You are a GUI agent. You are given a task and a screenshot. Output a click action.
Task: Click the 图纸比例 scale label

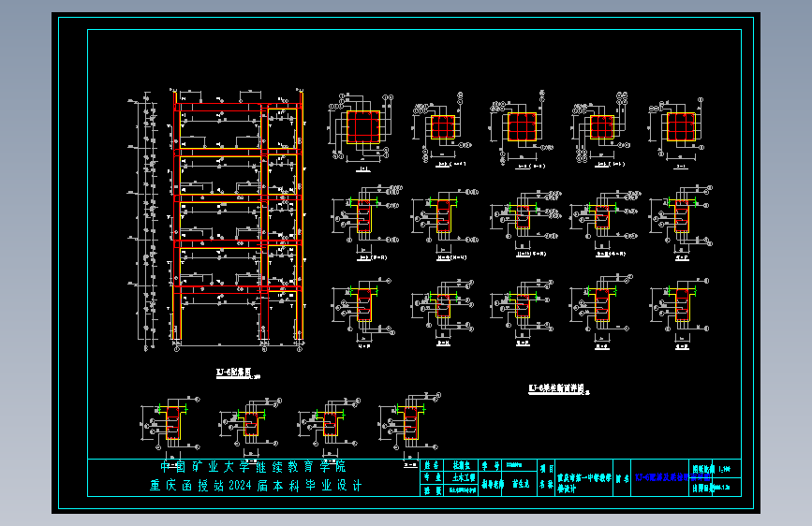703,470
